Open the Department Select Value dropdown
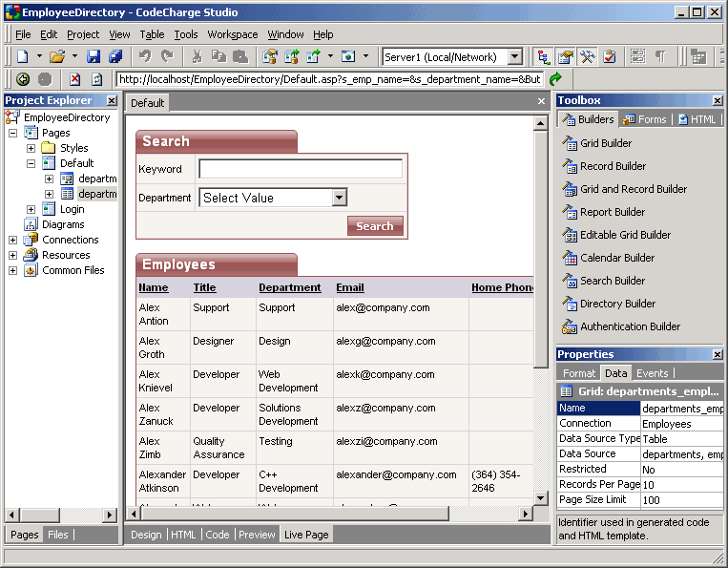This screenshot has width=728, height=568. click(339, 198)
